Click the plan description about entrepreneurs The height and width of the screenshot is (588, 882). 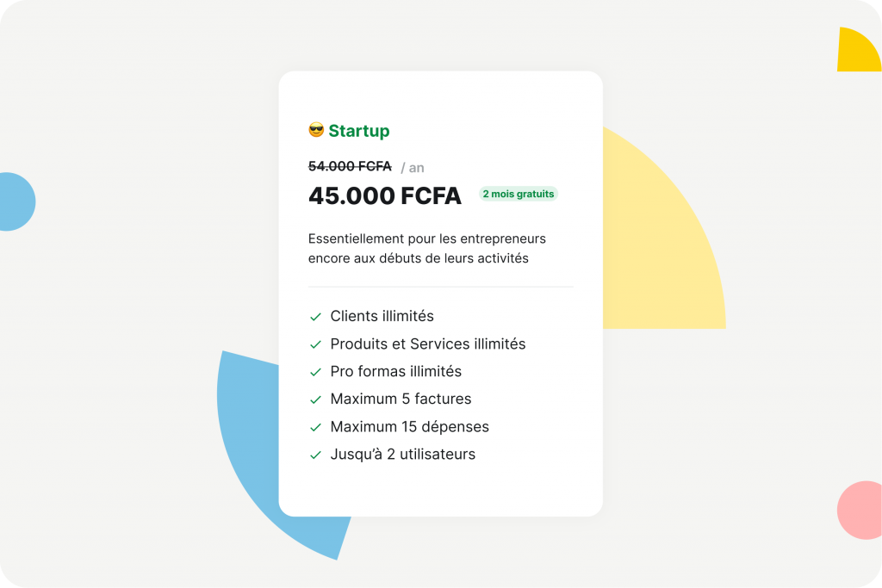point(427,248)
